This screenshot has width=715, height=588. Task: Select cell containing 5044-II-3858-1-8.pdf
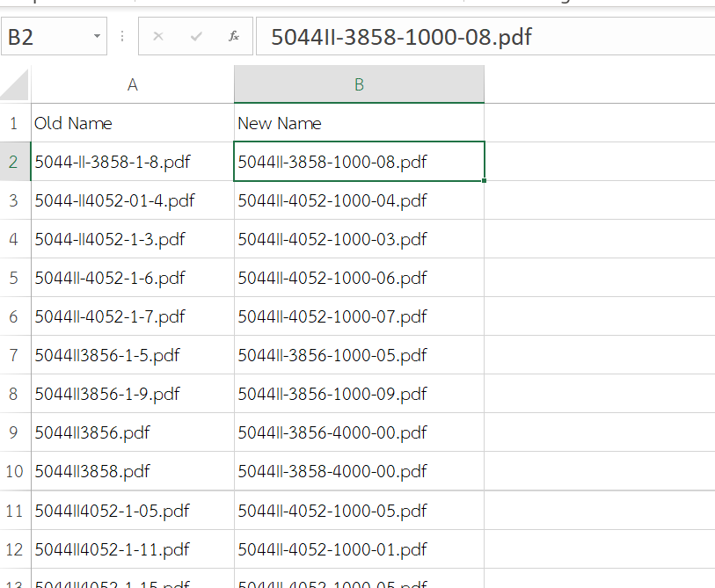click(x=132, y=162)
